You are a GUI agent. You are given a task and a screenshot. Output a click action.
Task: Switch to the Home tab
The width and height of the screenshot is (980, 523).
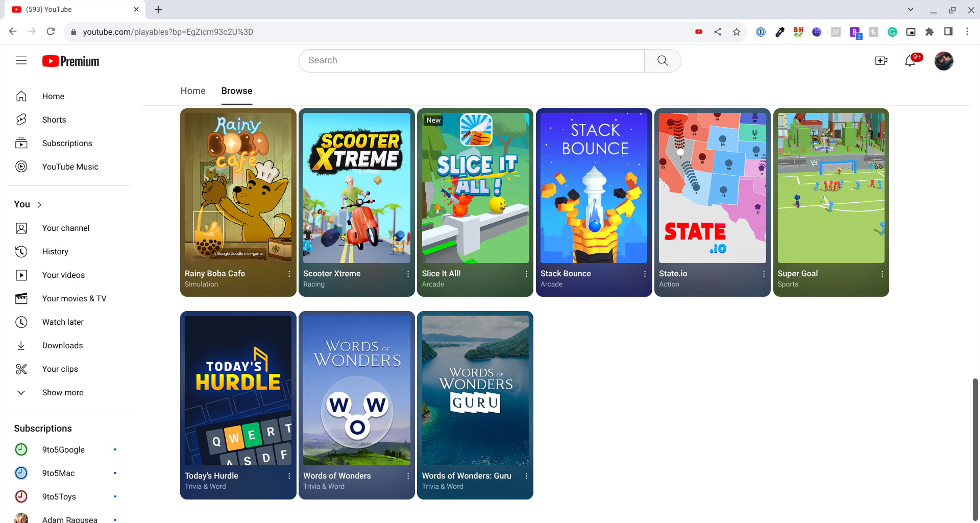(x=192, y=91)
